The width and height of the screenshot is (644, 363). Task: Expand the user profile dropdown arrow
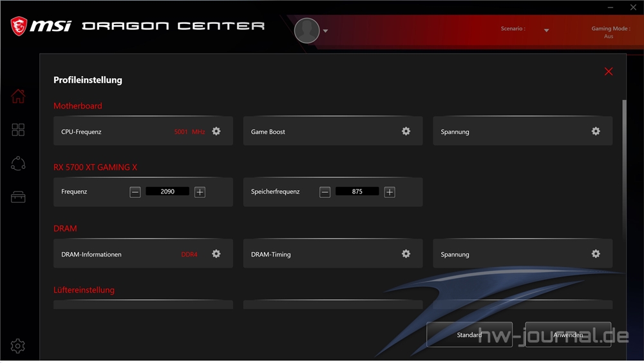point(325,31)
